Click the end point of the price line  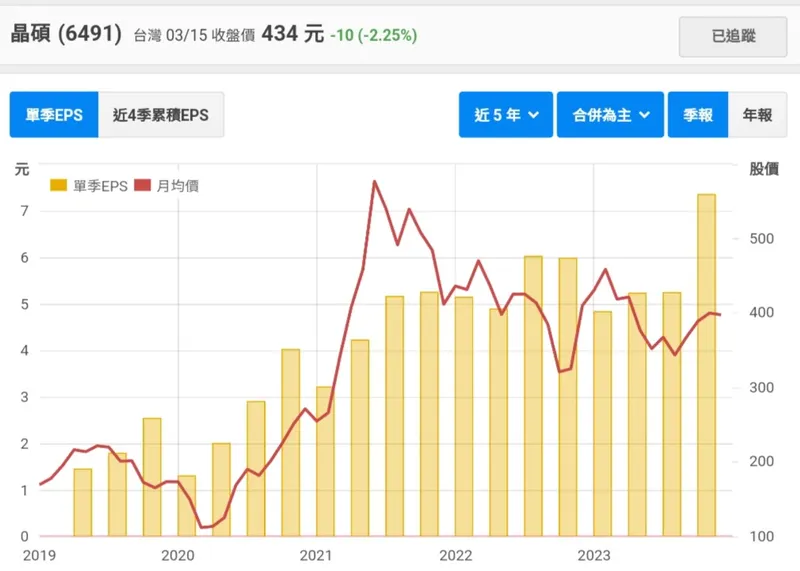click(x=719, y=315)
